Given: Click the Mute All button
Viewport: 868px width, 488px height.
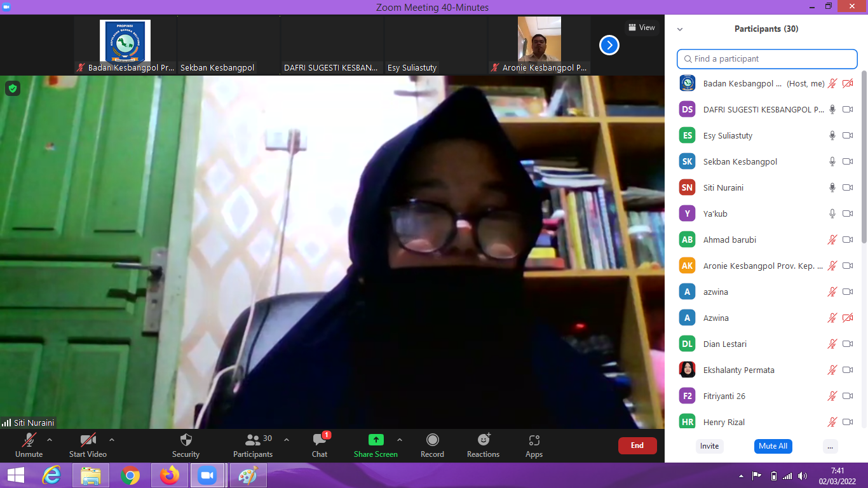Looking at the screenshot, I should [773, 446].
